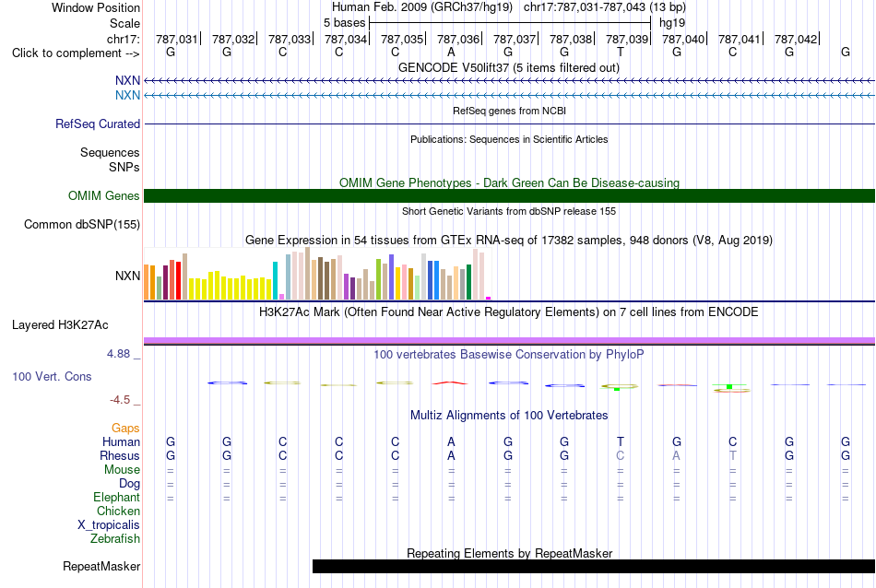This screenshot has height=588, width=876.
Task: Open the H3K27Ac Mark track title
Action: (x=509, y=312)
